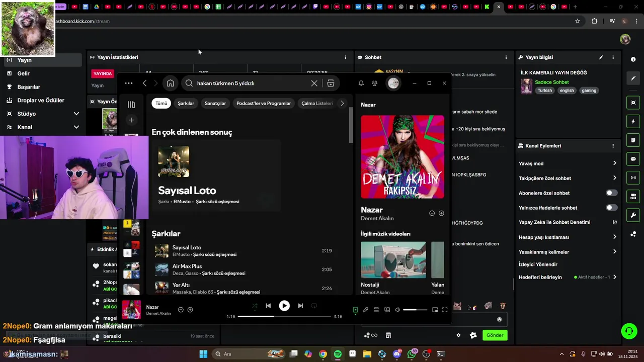
Task: Adjust Spotify volume slider
Action: pos(415,310)
